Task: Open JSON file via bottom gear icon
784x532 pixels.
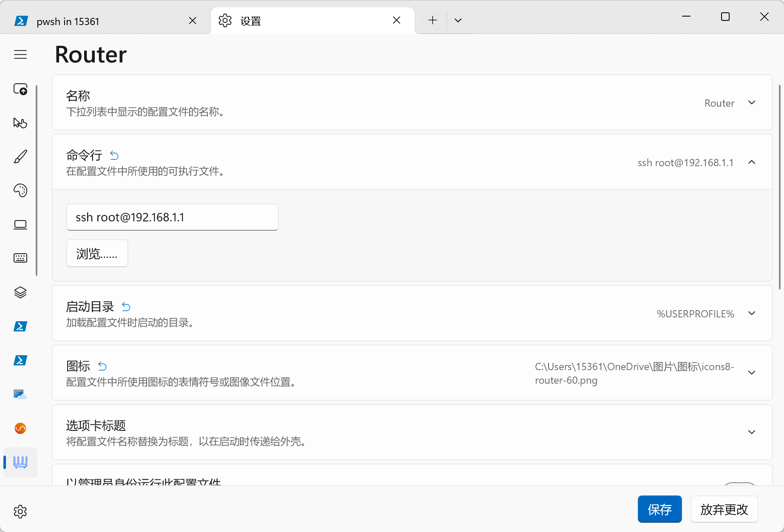Action: click(20, 512)
